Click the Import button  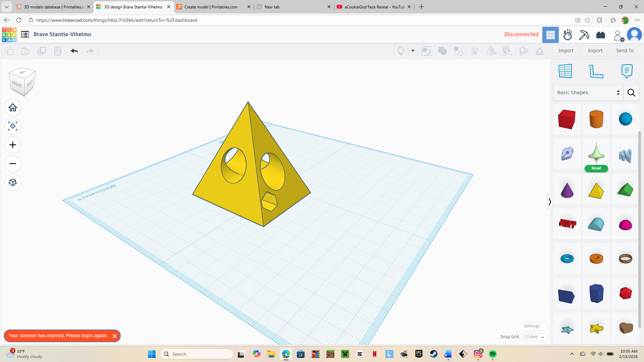click(x=566, y=51)
